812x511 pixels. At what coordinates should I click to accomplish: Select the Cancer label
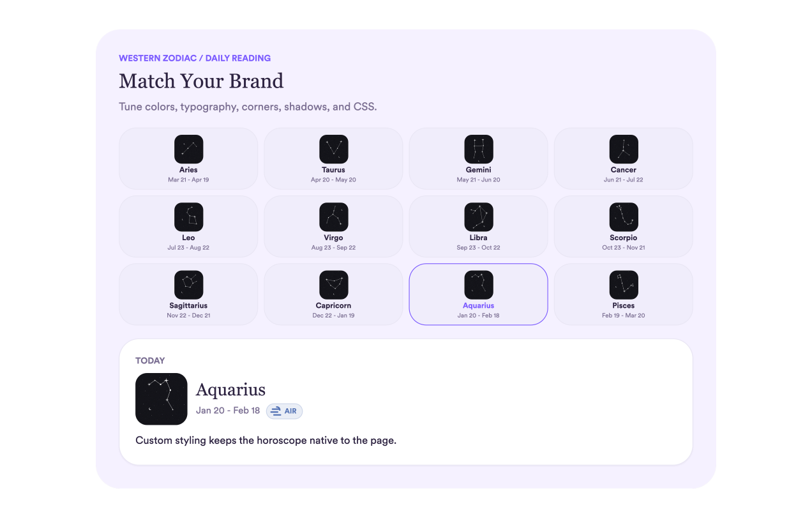tap(623, 170)
